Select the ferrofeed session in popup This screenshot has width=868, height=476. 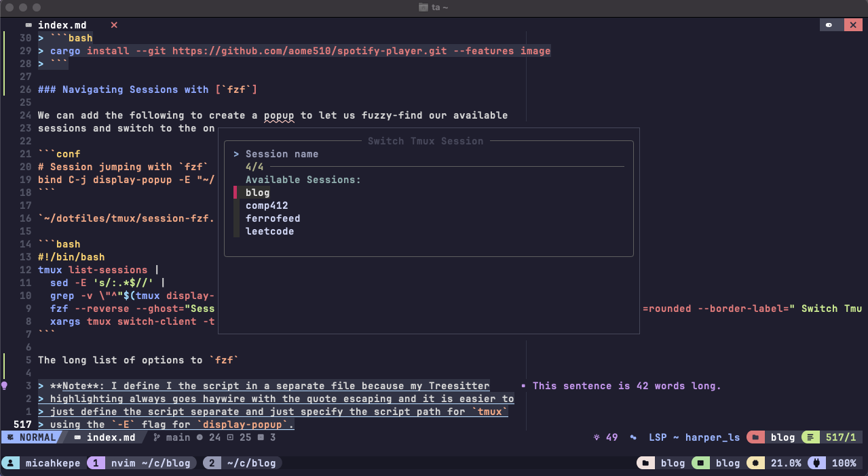click(273, 218)
